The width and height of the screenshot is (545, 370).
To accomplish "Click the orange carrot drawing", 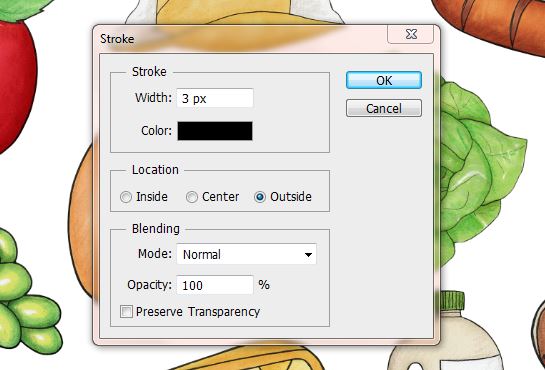I will (x=494, y=24).
